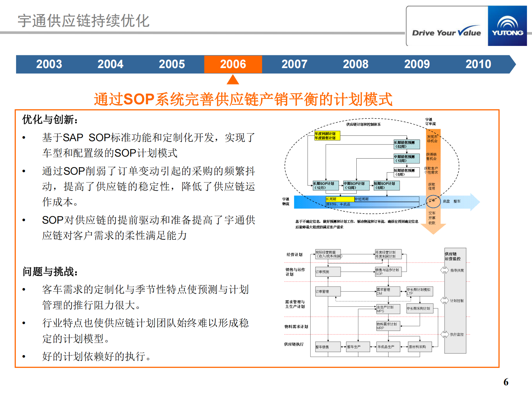The image size is (532, 399).
Task: Click the 原材料、半成品 bar
Action: tap(372, 204)
